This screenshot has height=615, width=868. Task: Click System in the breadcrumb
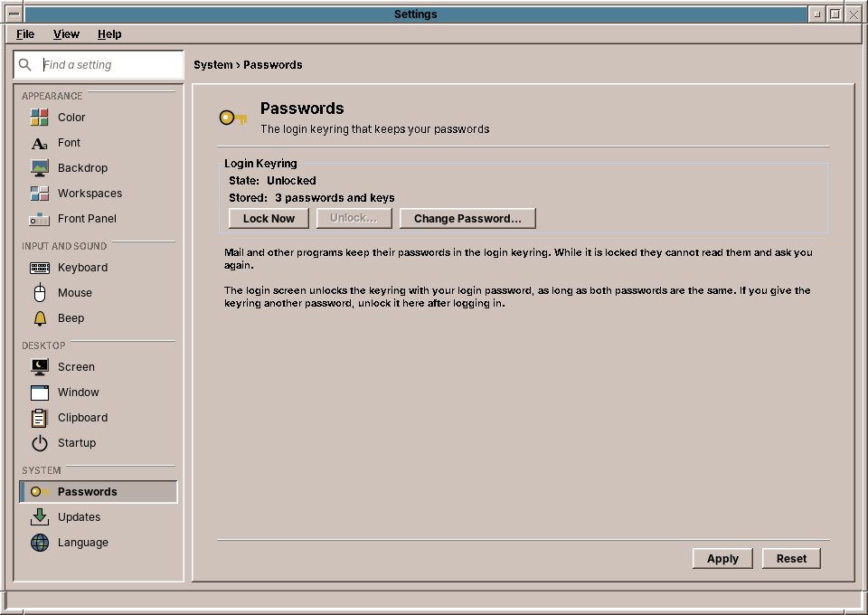pyautogui.click(x=213, y=65)
